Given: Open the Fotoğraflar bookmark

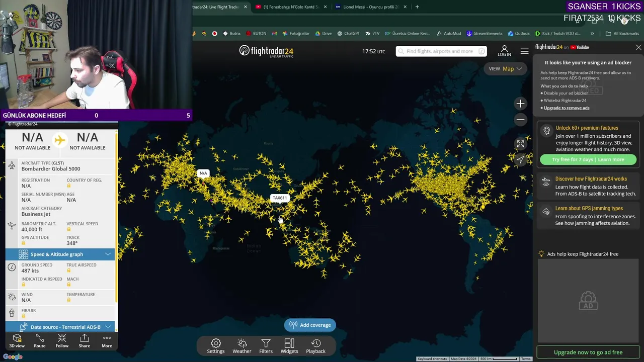Looking at the screenshot, I should click(295, 34).
